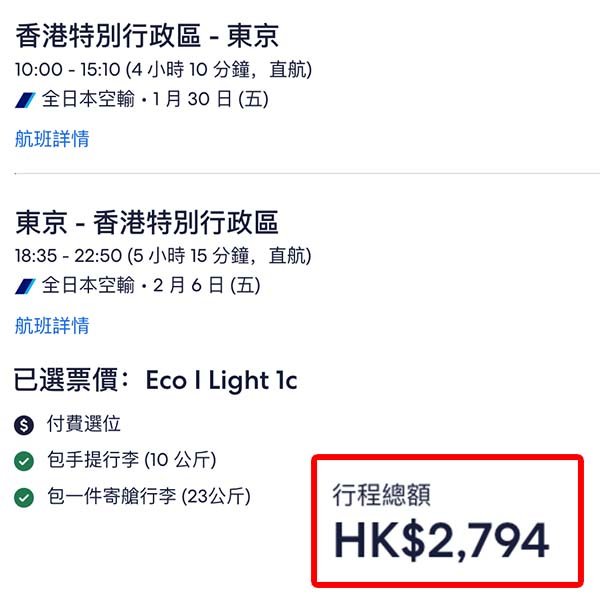Viewport: 600px width, 600px height.
Task: Click the 行程總額 trip total label
Action: tap(382, 495)
